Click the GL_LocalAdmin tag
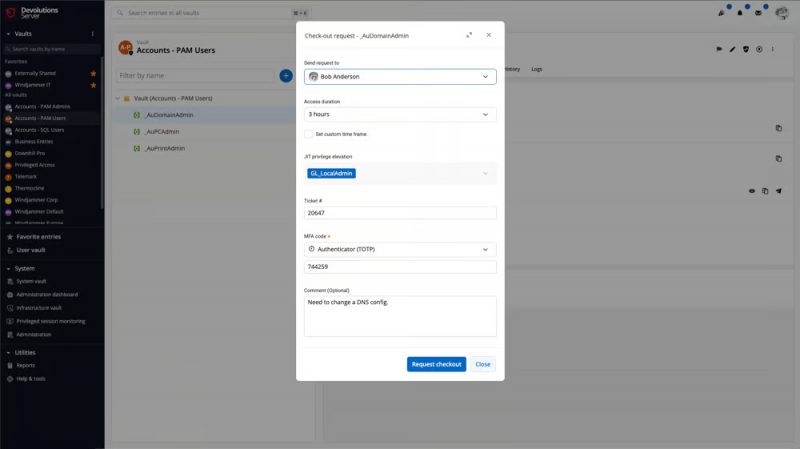The height and width of the screenshot is (449, 800). [331, 173]
